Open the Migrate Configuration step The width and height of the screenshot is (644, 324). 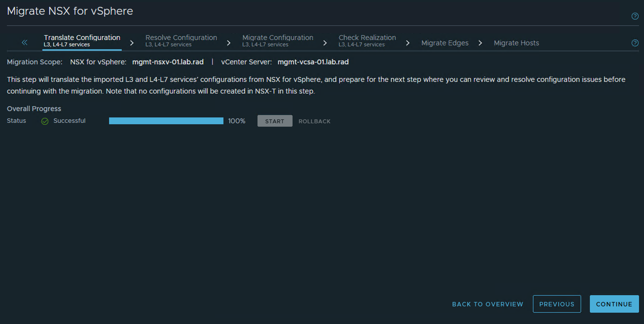[277, 41]
